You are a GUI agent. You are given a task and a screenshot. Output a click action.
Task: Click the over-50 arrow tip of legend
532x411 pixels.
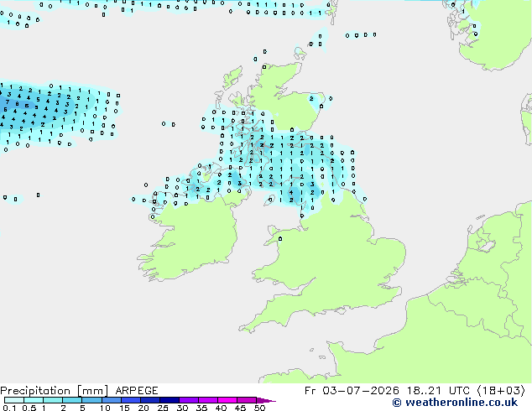coord(266,400)
